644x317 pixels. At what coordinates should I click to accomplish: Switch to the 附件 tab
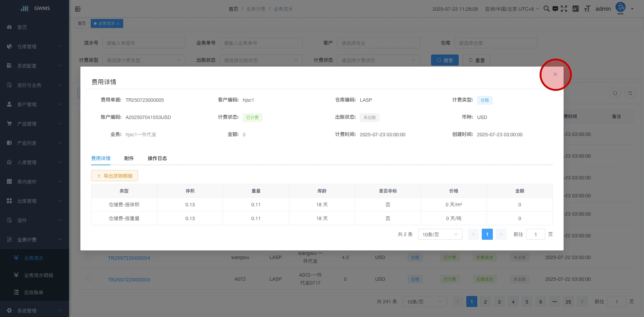point(129,158)
